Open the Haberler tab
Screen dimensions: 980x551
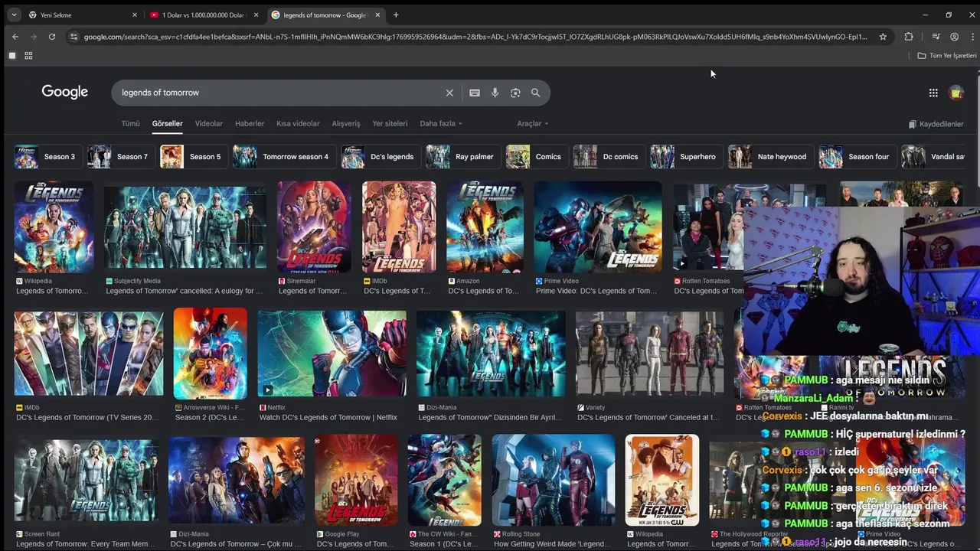(250, 123)
